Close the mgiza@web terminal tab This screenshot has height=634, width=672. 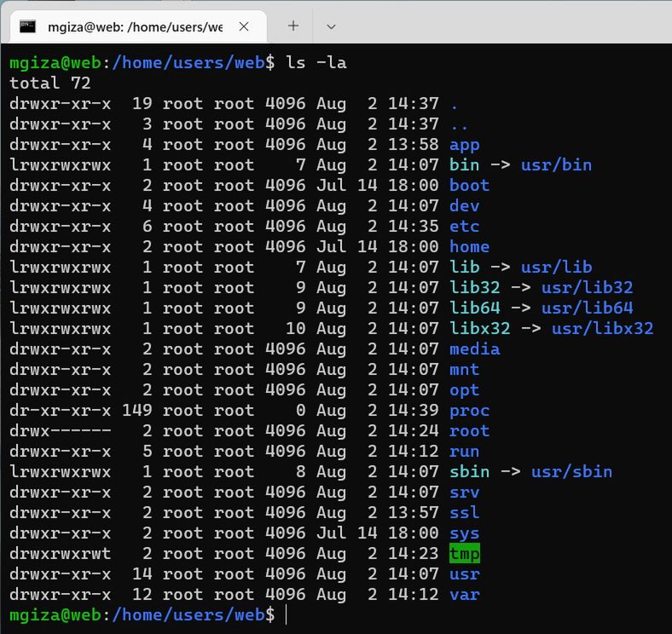[244, 26]
